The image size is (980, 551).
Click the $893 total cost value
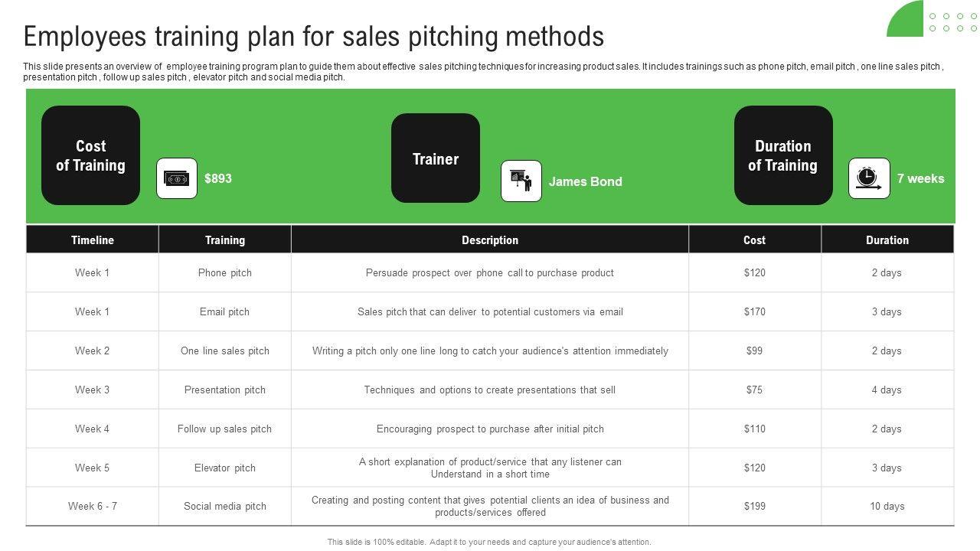click(218, 178)
